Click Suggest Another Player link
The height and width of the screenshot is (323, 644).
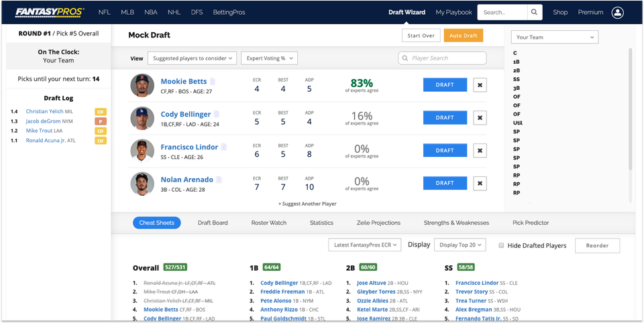point(307,204)
